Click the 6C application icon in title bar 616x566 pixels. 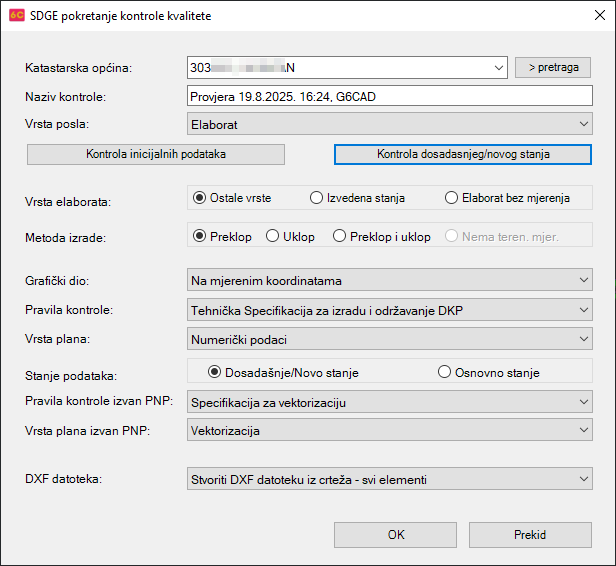tap(17, 16)
